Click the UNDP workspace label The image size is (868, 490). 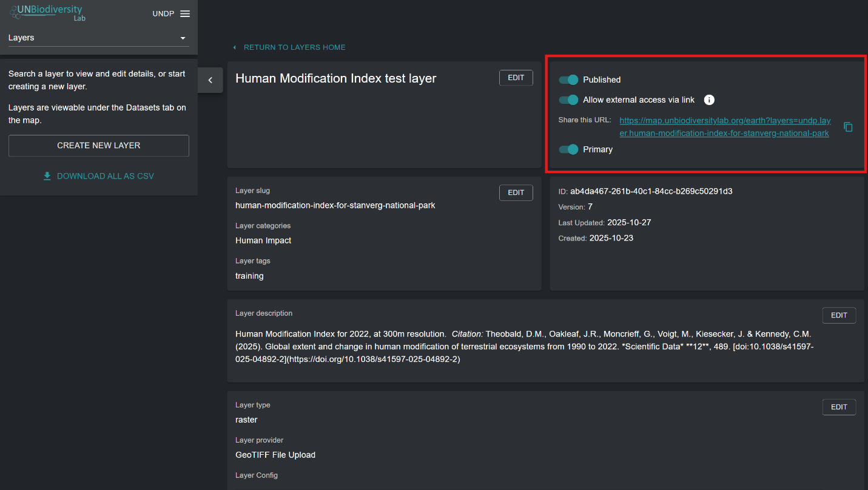coord(163,14)
